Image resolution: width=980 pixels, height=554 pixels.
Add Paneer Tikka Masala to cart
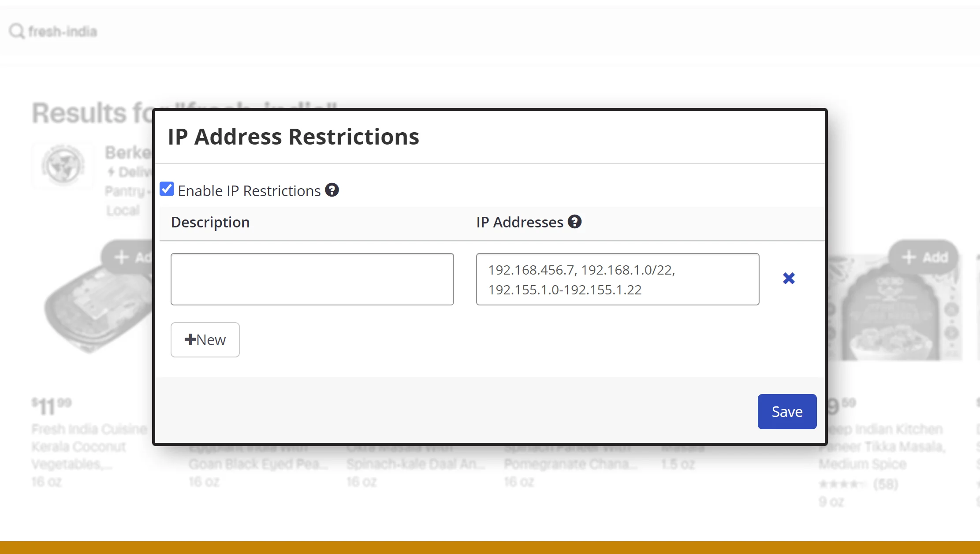(x=924, y=257)
